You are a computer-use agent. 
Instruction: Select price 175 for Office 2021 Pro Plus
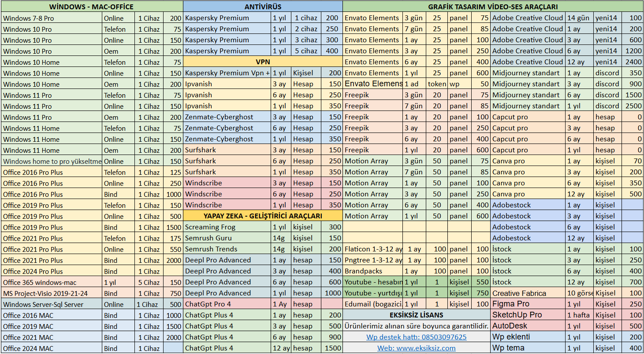[x=173, y=238]
